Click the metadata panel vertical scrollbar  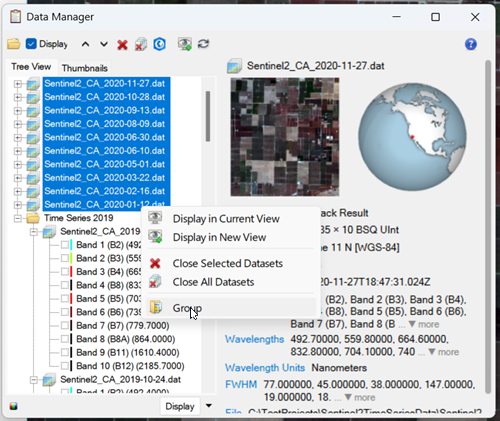pos(488,227)
